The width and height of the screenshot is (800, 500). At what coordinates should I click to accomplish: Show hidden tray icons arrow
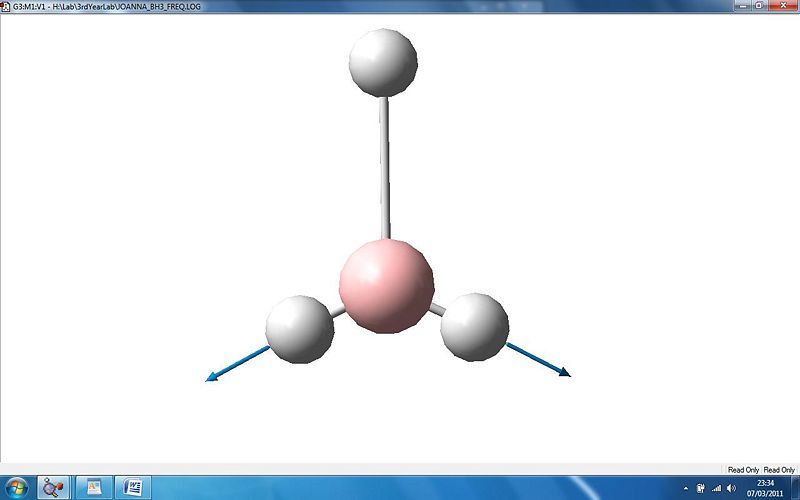(686, 489)
